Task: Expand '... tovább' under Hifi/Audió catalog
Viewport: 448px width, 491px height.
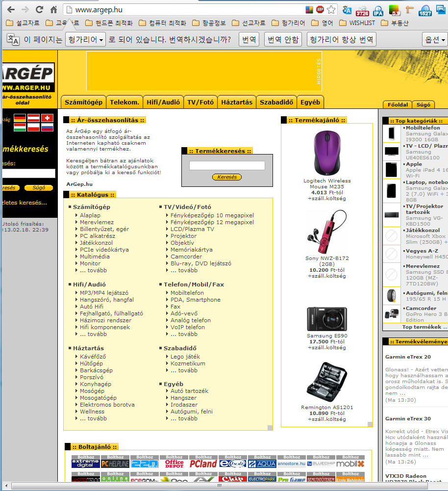Action: (93, 334)
